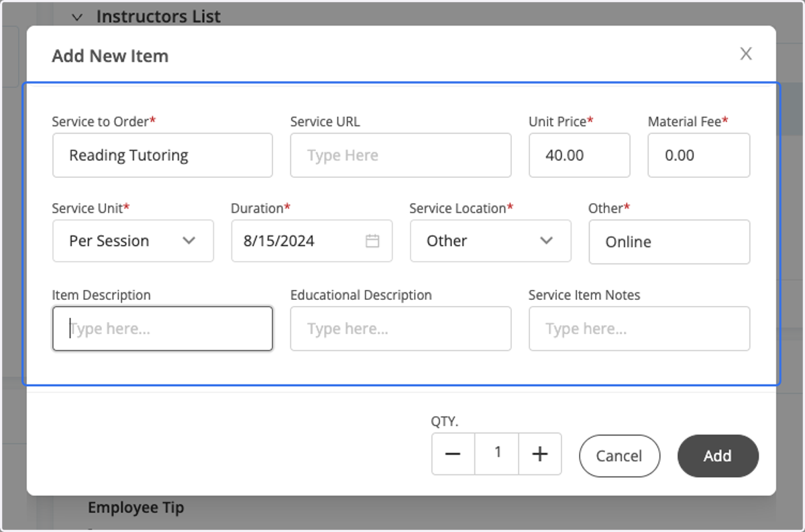Image resolution: width=805 pixels, height=532 pixels.
Task: Click the Service URL input field
Action: (400, 155)
